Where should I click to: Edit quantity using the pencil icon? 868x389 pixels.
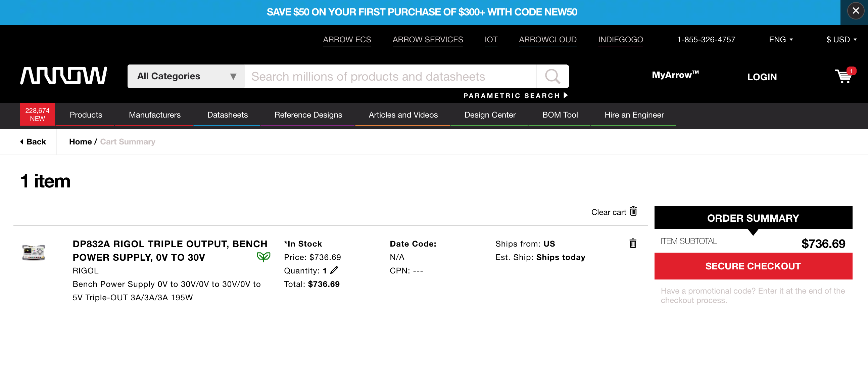click(x=334, y=270)
